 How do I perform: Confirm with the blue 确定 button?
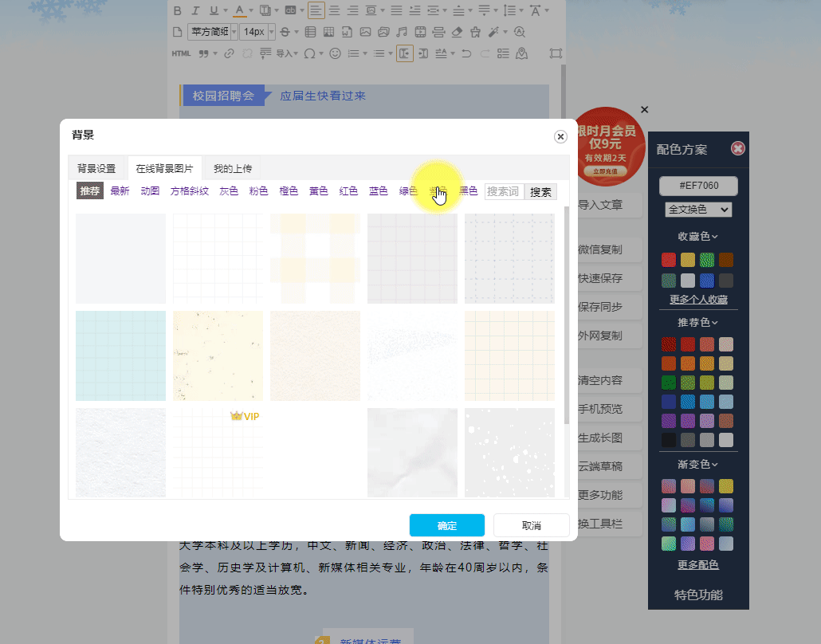coord(446,526)
